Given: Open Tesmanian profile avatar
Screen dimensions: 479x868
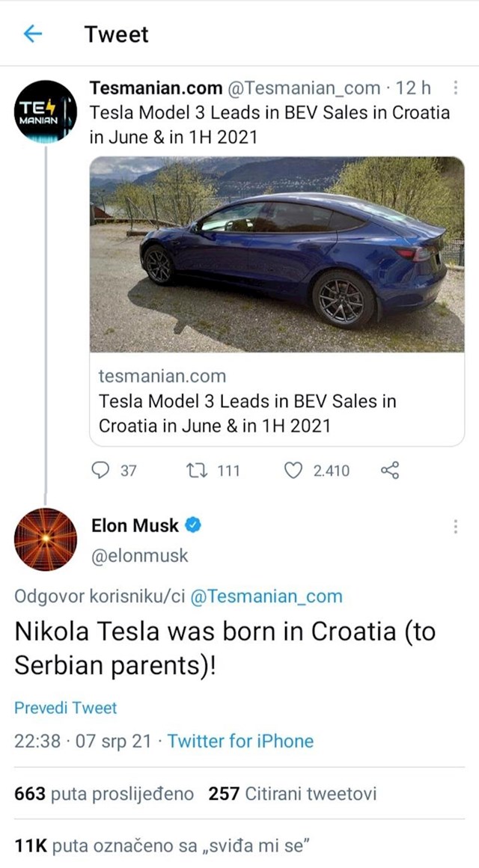Looking at the screenshot, I should point(46,111).
